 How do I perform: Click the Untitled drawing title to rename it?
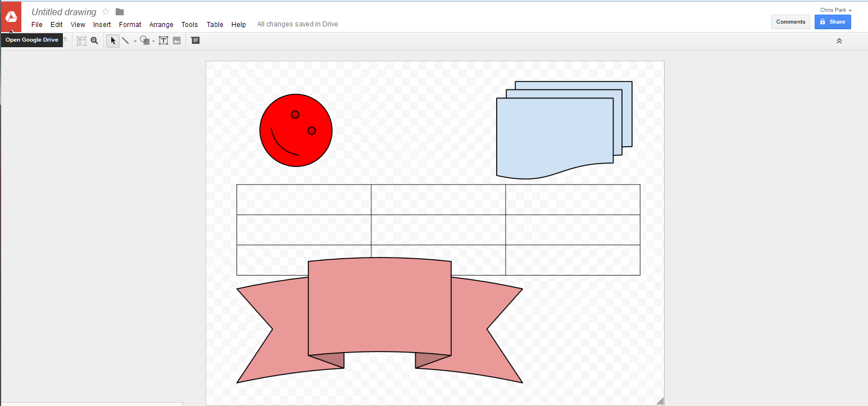63,11
